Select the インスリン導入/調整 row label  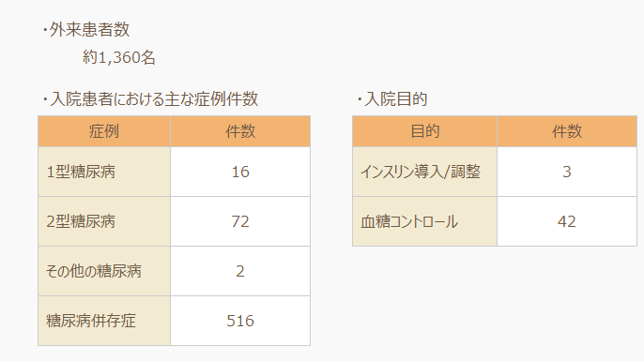pyautogui.click(x=424, y=172)
